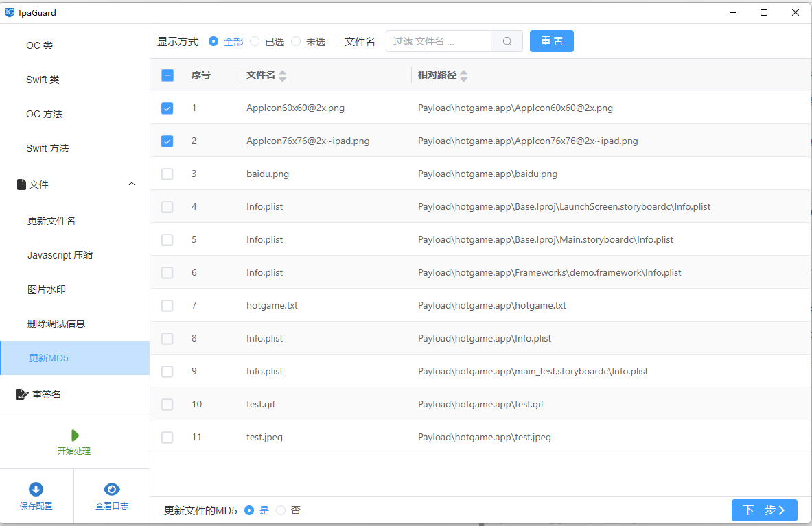This screenshot has width=812, height=526.
Task: Uncheck AppIcon76x76@2x~ipad.png row checkbox
Action: tap(167, 141)
